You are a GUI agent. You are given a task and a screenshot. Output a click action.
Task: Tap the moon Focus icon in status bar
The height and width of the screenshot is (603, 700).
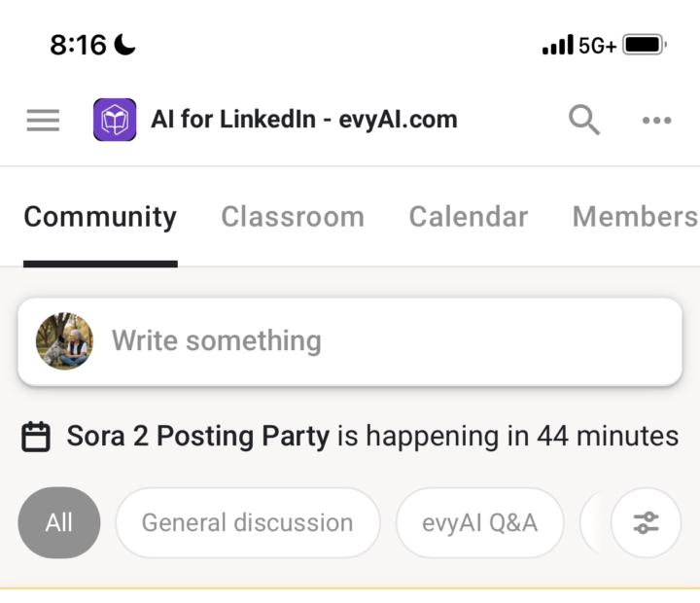[125, 44]
